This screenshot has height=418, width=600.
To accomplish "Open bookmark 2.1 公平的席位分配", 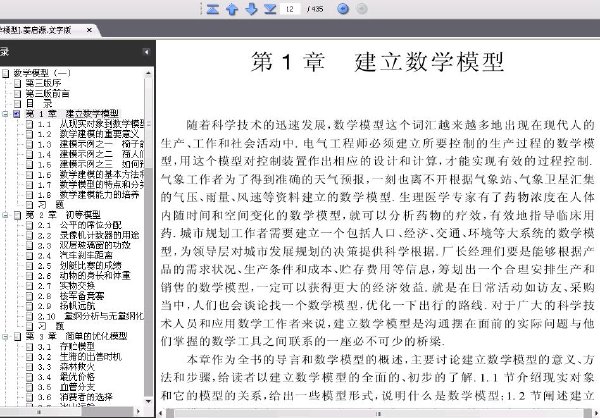I will click(80, 225).
